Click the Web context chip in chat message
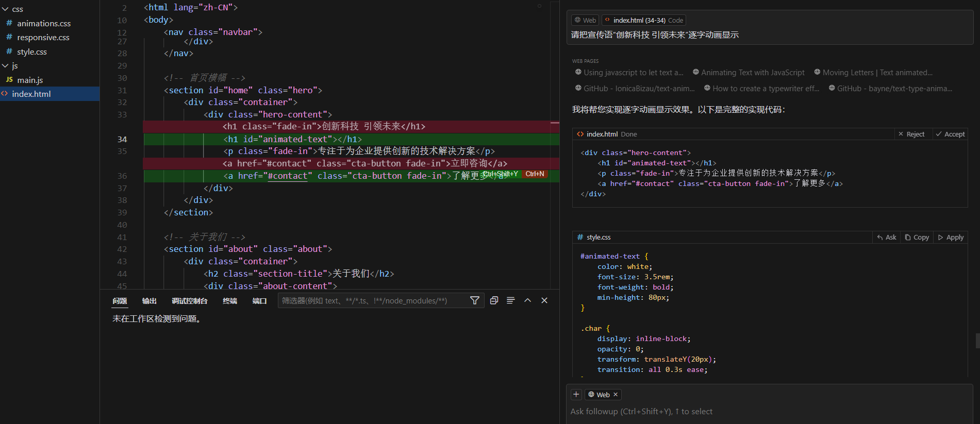The width and height of the screenshot is (980, 424). pos(585,20)
